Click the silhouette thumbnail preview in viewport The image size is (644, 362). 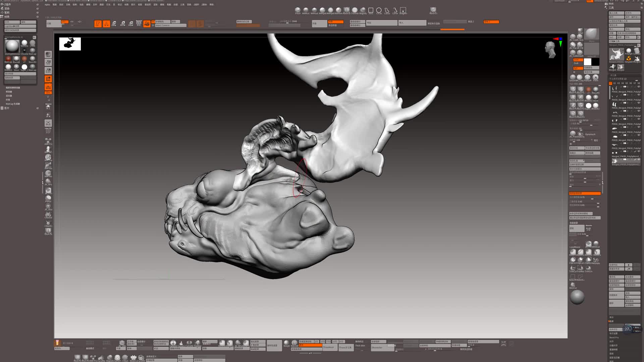(70, 44)
